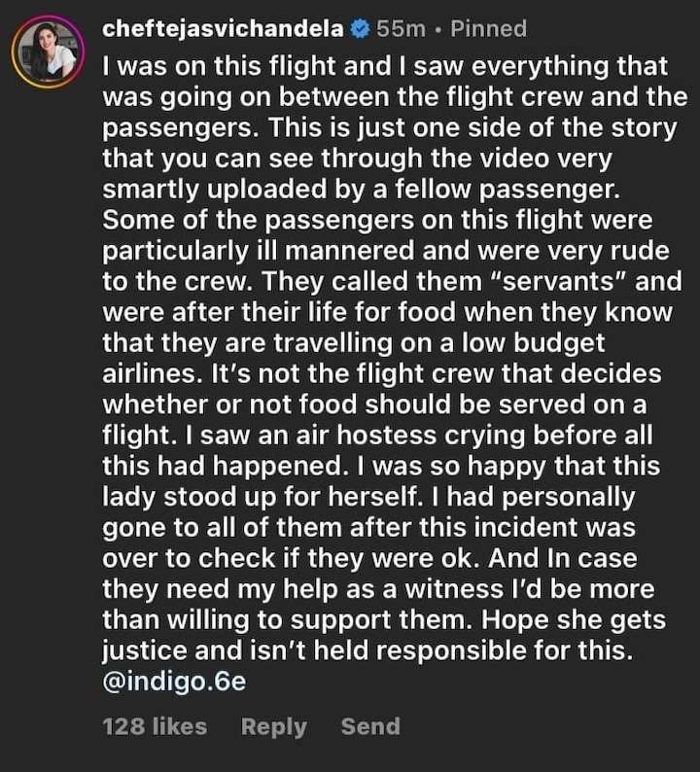The image size is (700, 772).
Task: Click the 55m timestamp
Action: tap(401, 29)
